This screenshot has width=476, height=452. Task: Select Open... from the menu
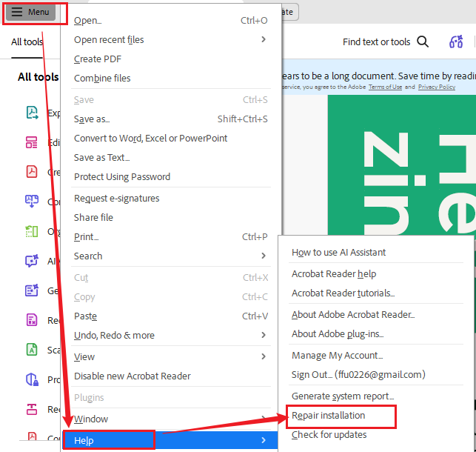click(170, 20)
